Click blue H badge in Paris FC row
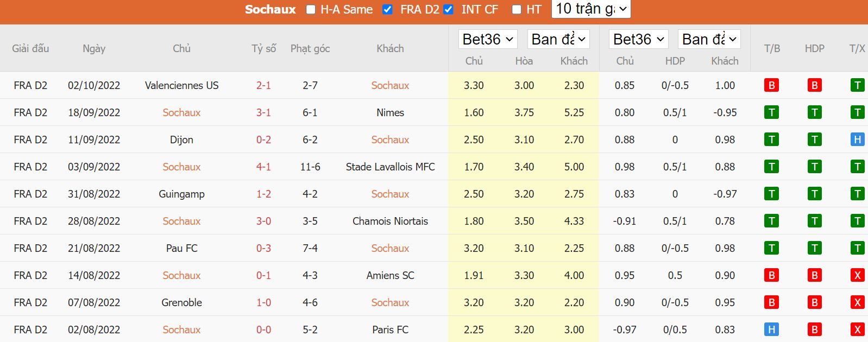 [x=771, y=330]
